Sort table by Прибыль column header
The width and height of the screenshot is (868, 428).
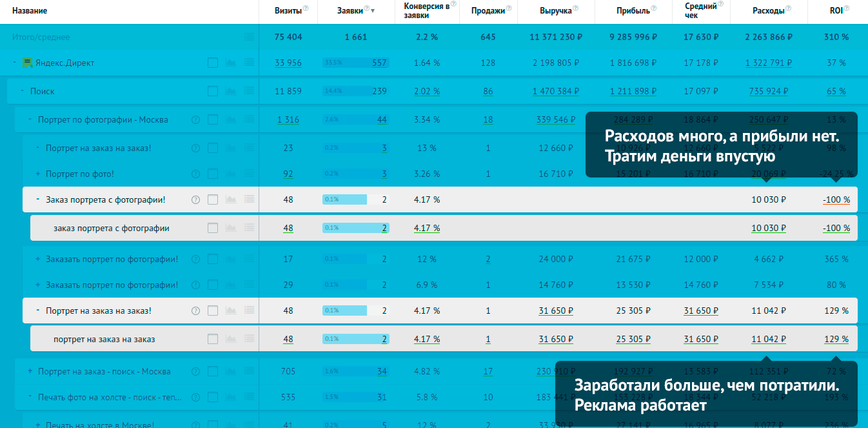(x=633, y=11)
